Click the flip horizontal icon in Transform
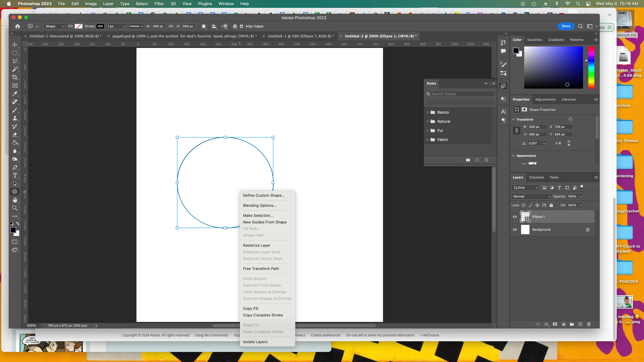The width and height of the screenshot is (644, 362). point(558,143)
